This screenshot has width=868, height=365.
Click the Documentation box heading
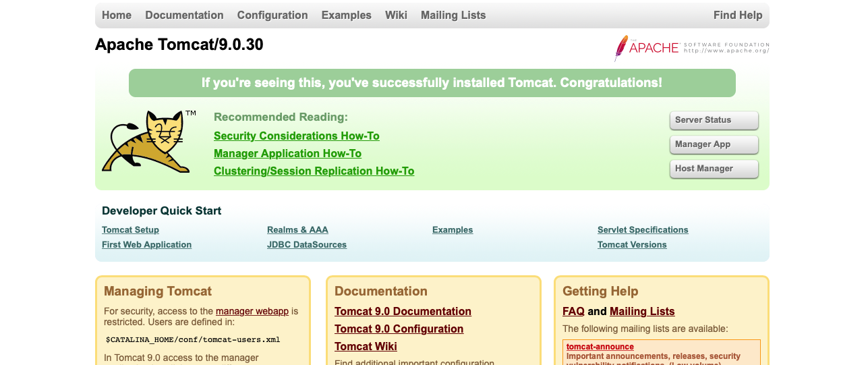[381, 291]
